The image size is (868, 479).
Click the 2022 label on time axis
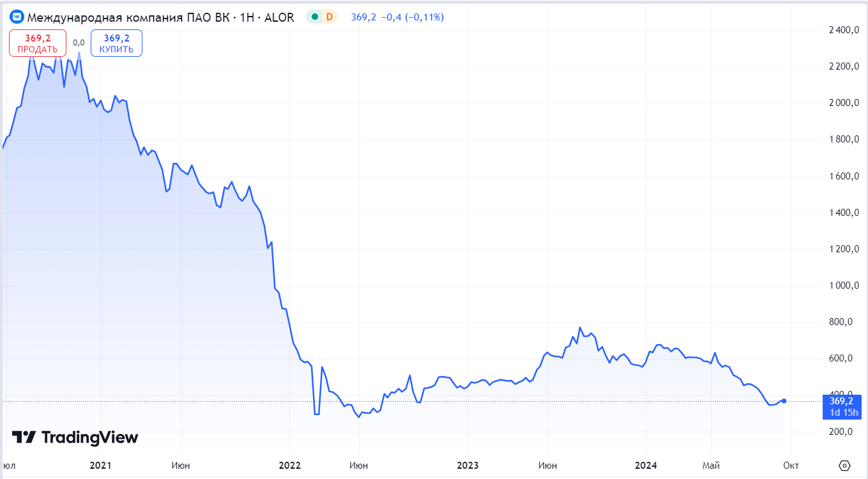290,466
